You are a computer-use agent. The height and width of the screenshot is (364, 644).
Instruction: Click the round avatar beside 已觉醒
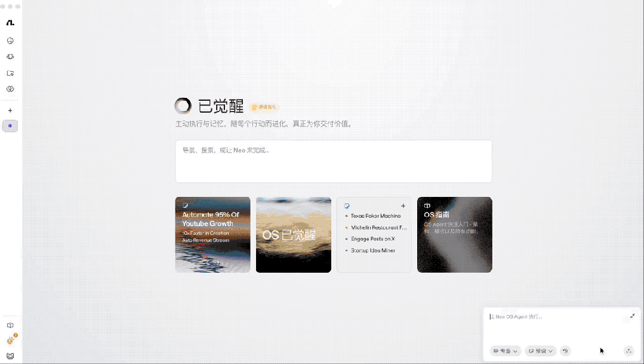(x=182, y=106)
